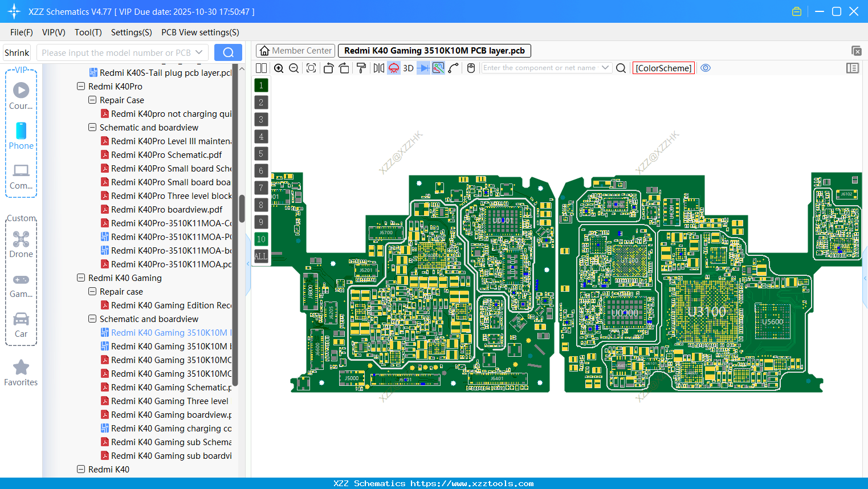Switch the PCB to 3D view
868x489 pixels.
click(408, 67)
